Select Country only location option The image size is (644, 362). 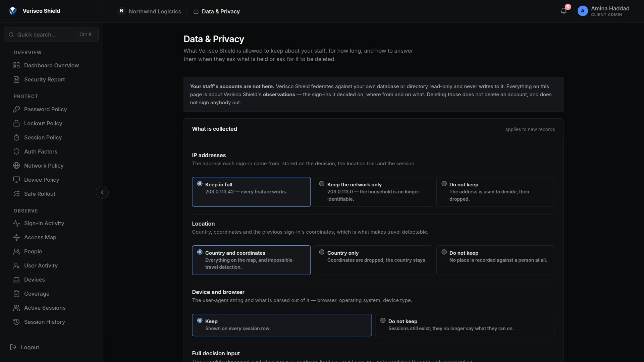click(x=373, y=260)
